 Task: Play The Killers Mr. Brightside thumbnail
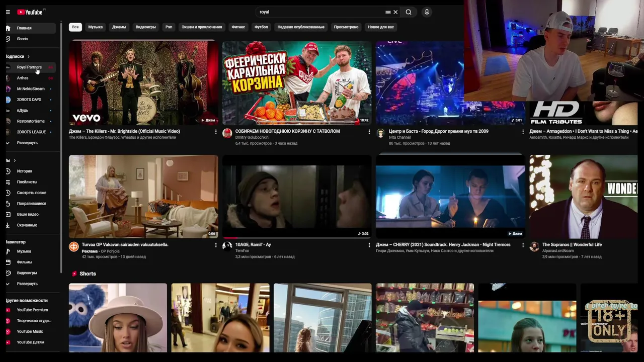[143, 83]
